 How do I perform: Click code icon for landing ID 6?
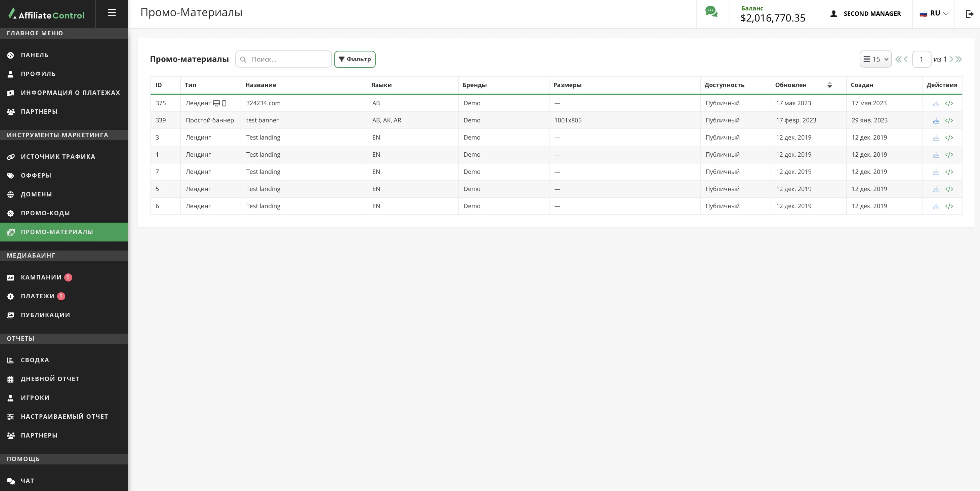(949, 206)
